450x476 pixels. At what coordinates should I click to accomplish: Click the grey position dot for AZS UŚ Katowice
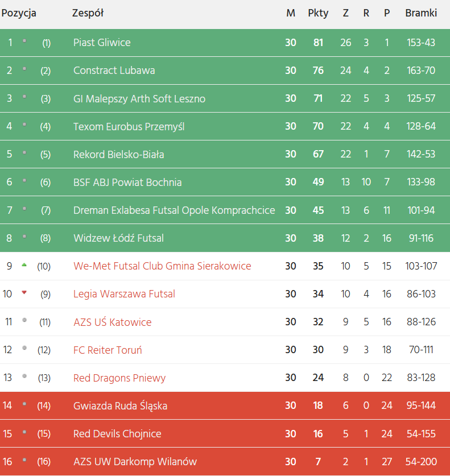tap(24, 321)
